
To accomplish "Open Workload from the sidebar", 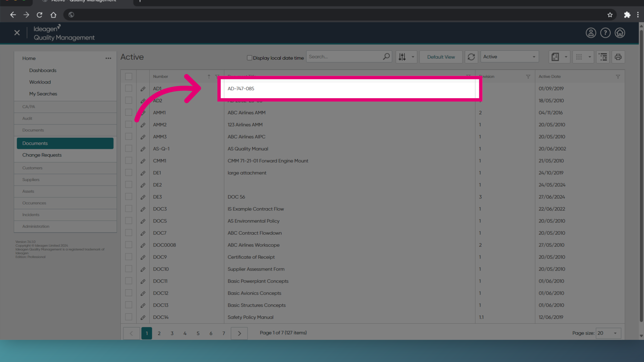I will (40, 82).
